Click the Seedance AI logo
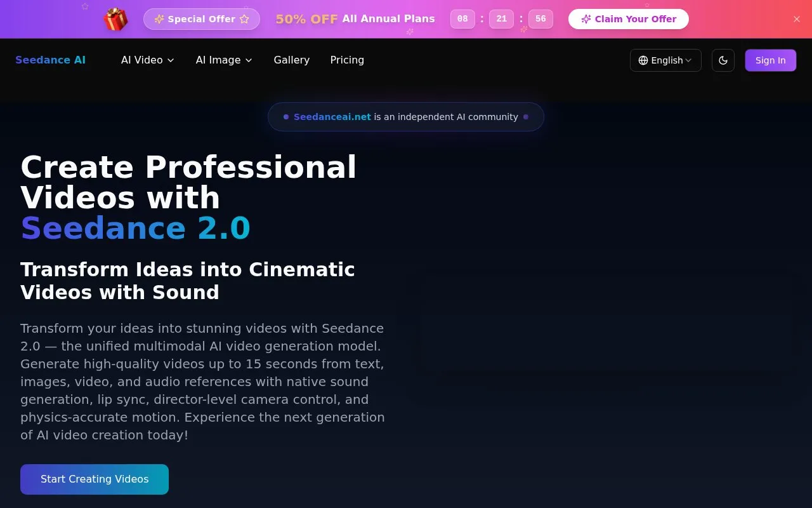The width and height of the screenshot is (812, 508). pos(50,60)
